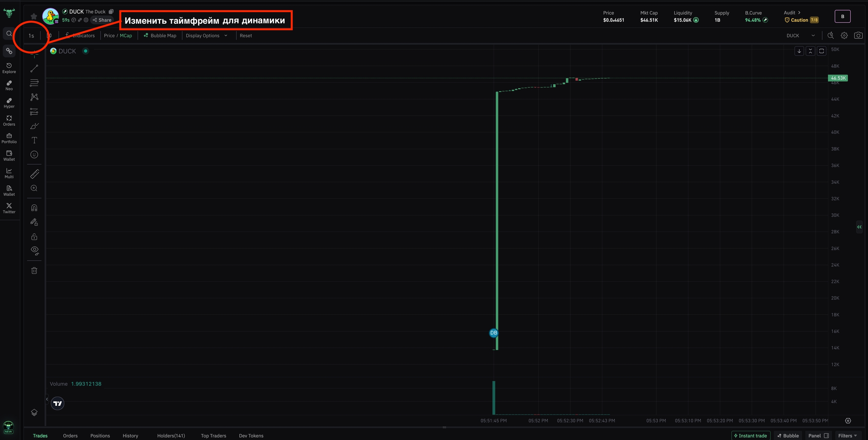
Task: Take a chart snapshot with camera icon
Action: coord(858,35)
